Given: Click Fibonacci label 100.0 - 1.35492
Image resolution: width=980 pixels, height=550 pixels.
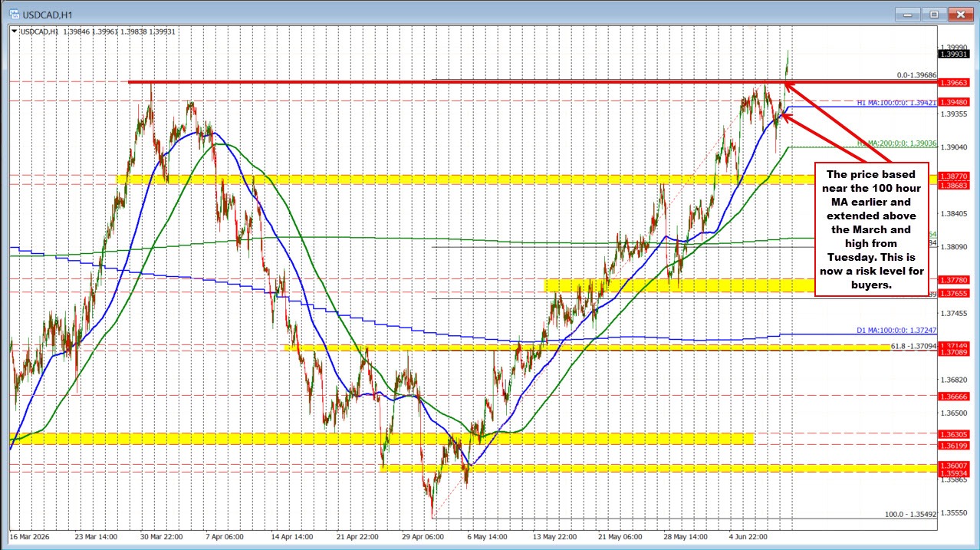Looking at the screenshot, I should point(912,514).
